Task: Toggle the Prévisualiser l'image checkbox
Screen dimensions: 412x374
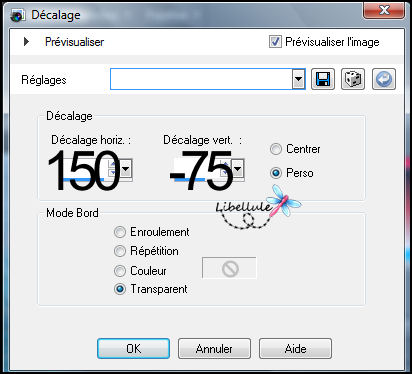Action: coord(275,42)
